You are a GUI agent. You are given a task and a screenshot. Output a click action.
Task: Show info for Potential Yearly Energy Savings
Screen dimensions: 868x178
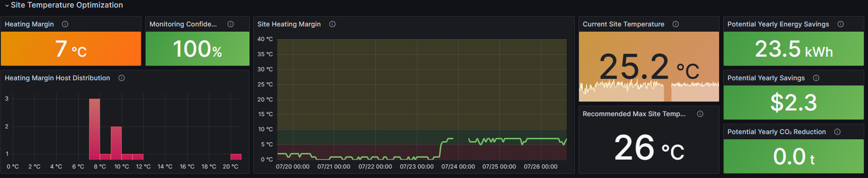841,24
